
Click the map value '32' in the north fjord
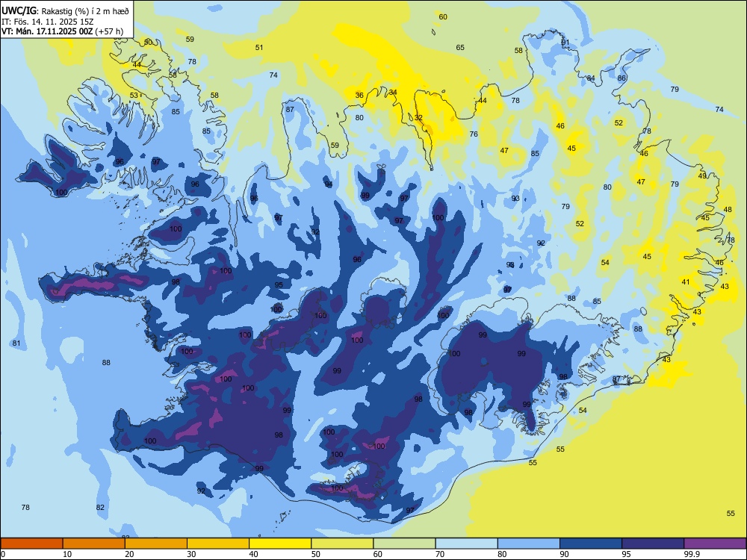(418, 118)
